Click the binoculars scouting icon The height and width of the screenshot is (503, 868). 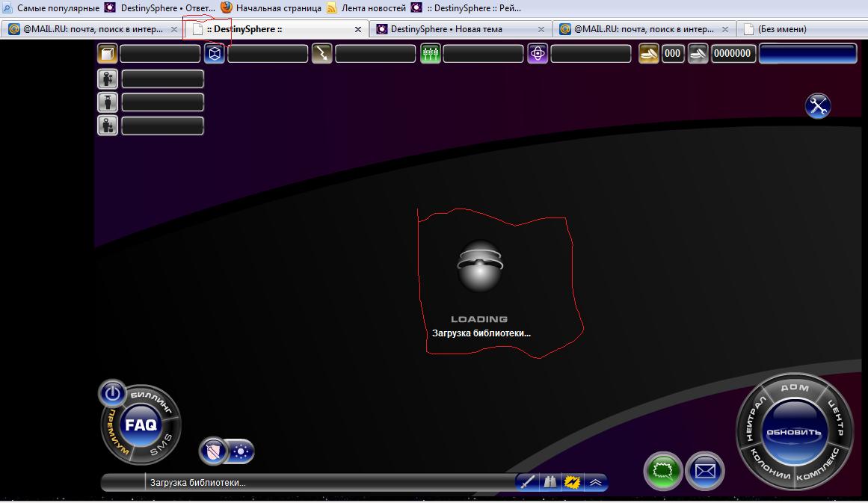[550, 482]
